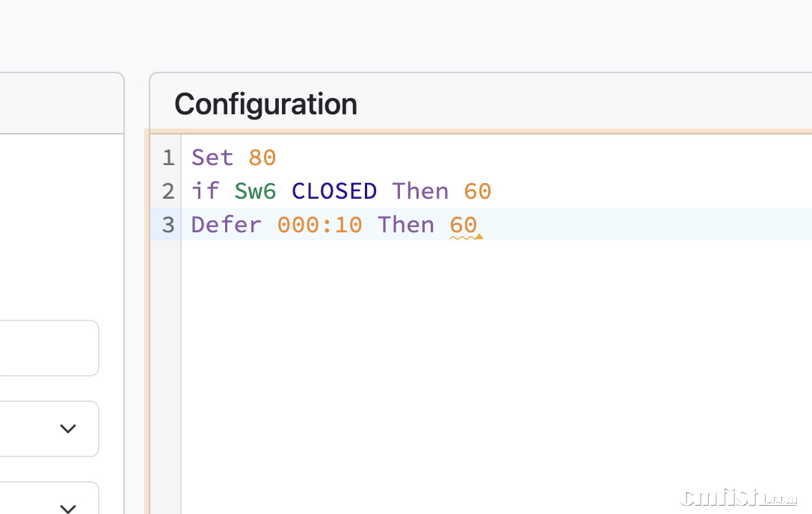812x514 pixels.
Task: Click the 000:10 time value
Action: click(x=319, y=225)
